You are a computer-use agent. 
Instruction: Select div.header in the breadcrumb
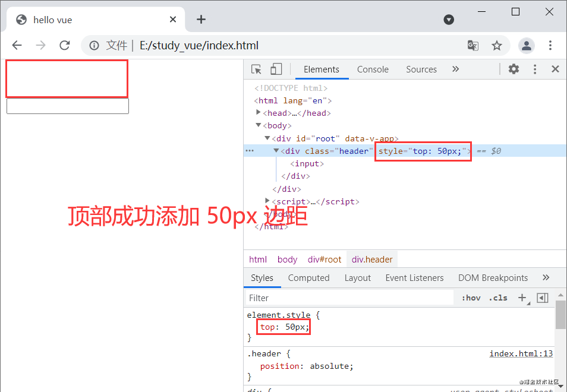click(x=372, y=260)
